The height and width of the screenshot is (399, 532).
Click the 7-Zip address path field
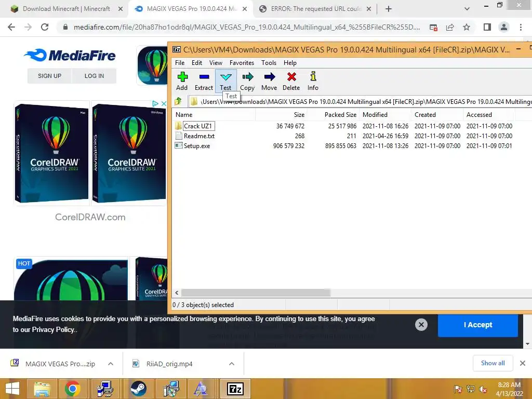point(361,101)
